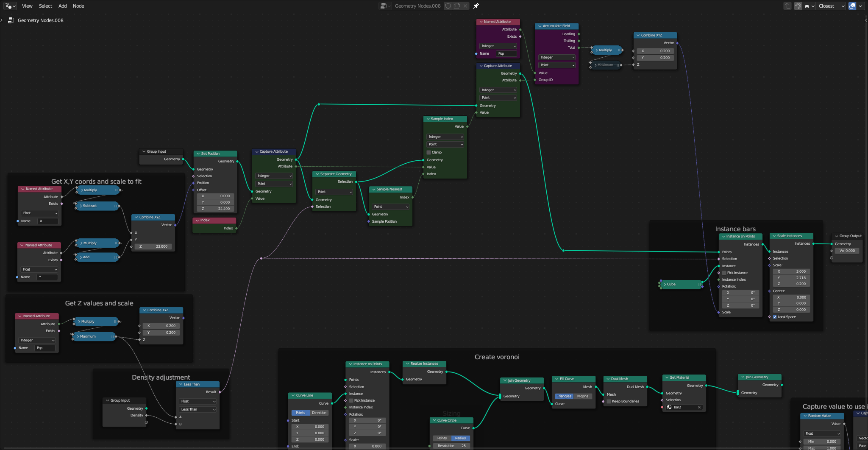Toggle Clamp checkbox in Sample Index
Screen dimensions: 868x450
429,152
